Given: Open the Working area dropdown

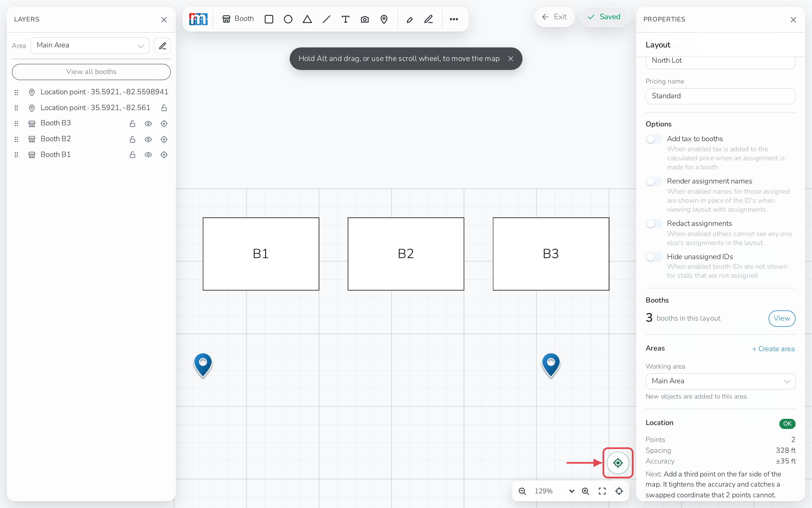Looking at the screenshot, I should pyautogui.click(x=720, y=381).
